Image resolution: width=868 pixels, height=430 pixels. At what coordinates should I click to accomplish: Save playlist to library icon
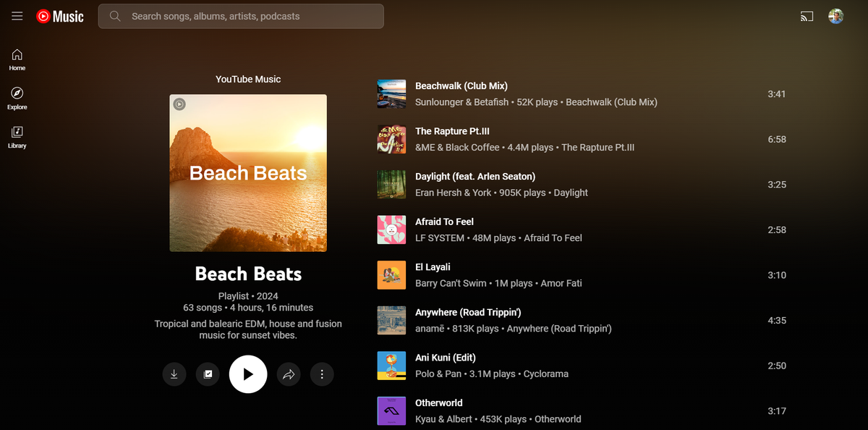208,374
